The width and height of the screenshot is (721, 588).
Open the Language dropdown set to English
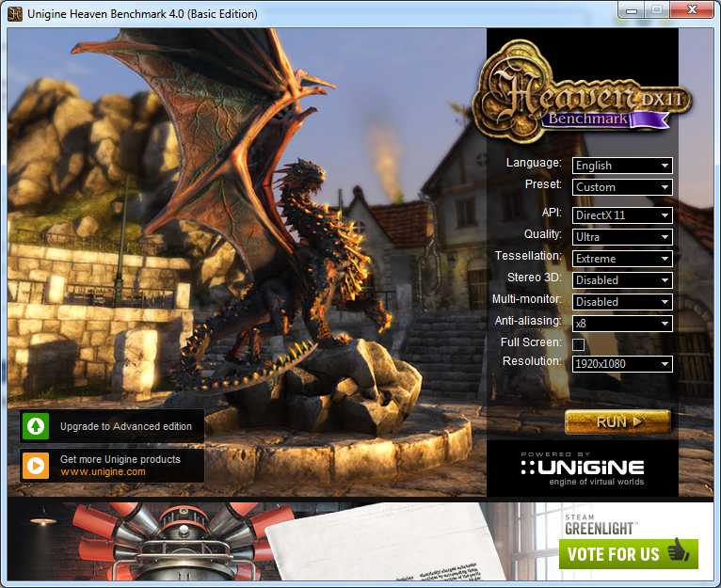622,166
